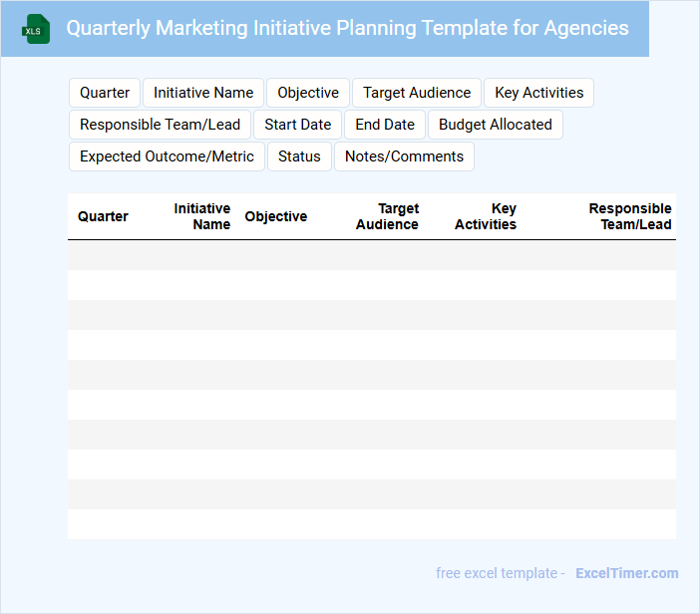This screenshot has height=614, width=700.
Task: Select the Objective column header
Action: (276, 216)
